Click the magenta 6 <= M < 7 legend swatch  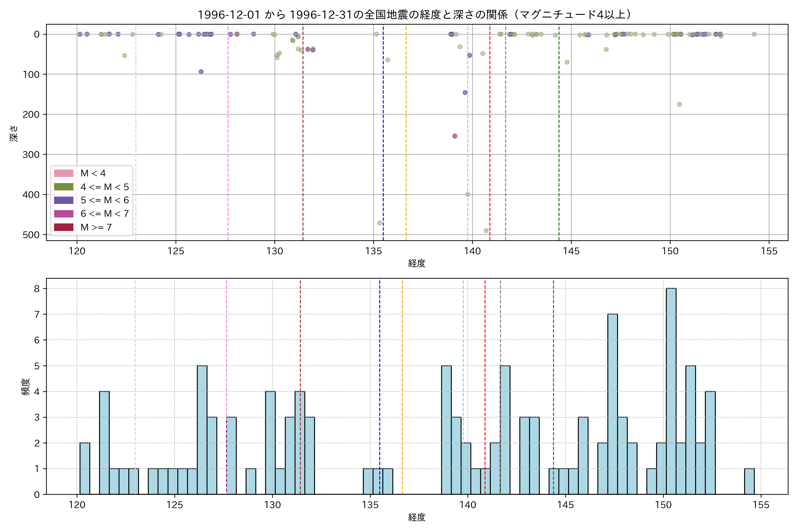(x=63, y=214)
